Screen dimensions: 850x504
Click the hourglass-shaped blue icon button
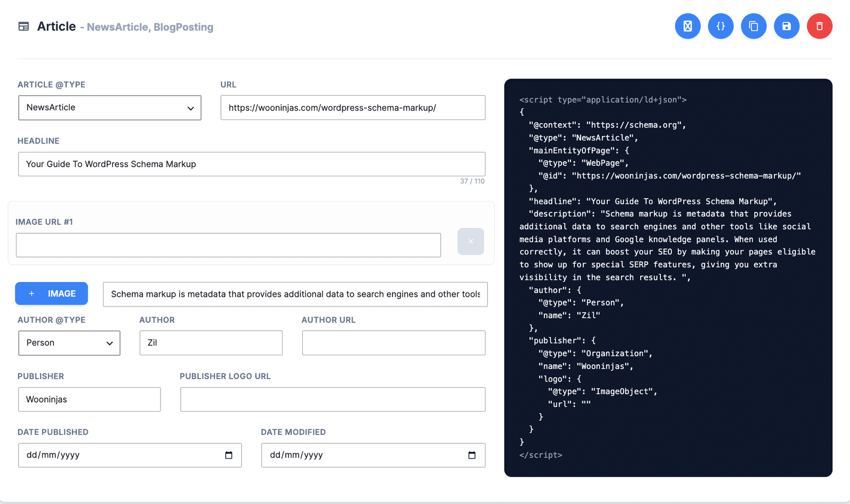[x=687, y=26]
